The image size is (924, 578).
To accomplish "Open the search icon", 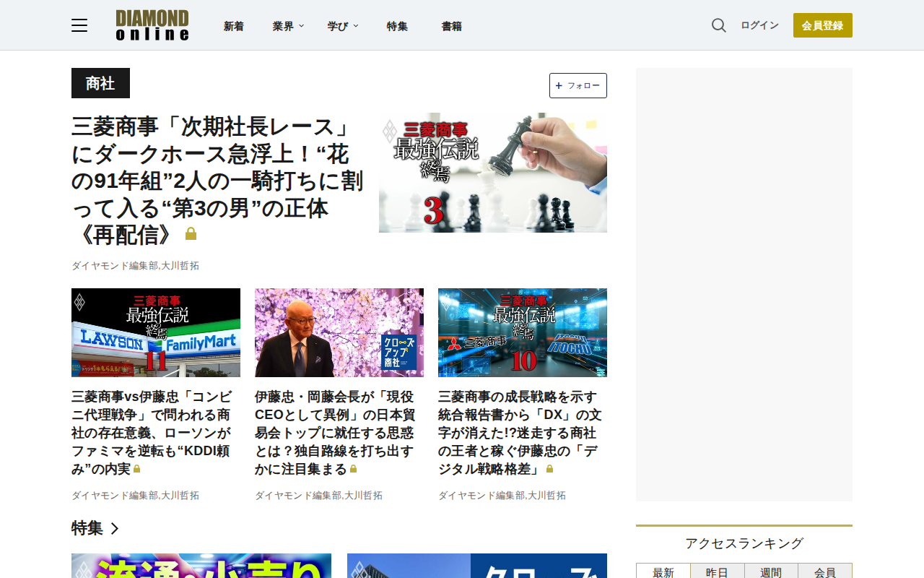I will [x=719, y=25].
